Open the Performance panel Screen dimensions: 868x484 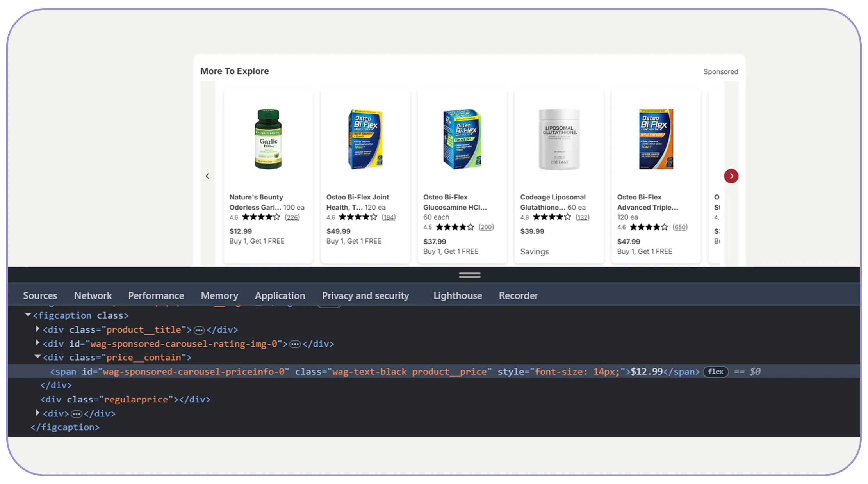click(156, 295)
